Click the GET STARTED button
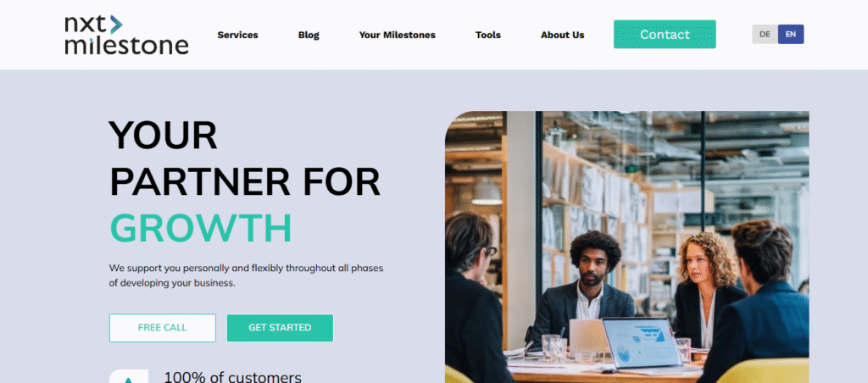 280,328
